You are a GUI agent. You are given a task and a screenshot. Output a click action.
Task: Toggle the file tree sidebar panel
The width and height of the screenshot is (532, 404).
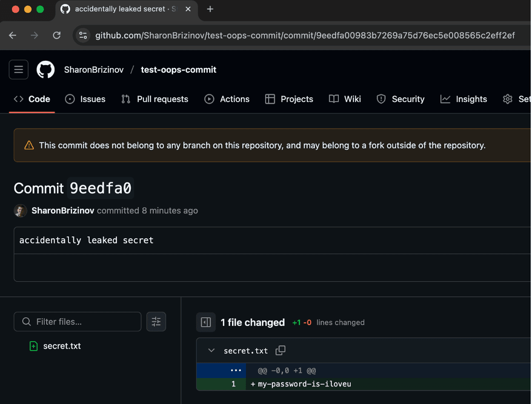click(x=206, y=322)
